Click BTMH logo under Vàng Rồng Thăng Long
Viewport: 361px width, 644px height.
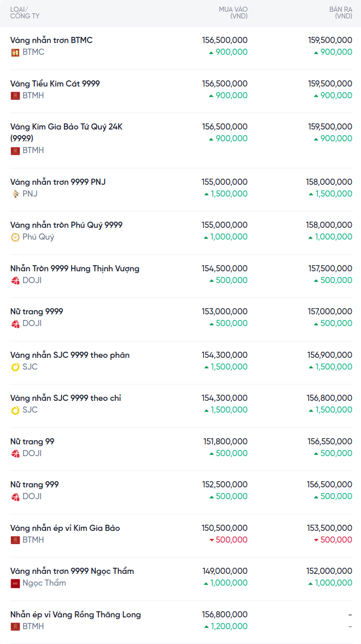pos(15,627)
